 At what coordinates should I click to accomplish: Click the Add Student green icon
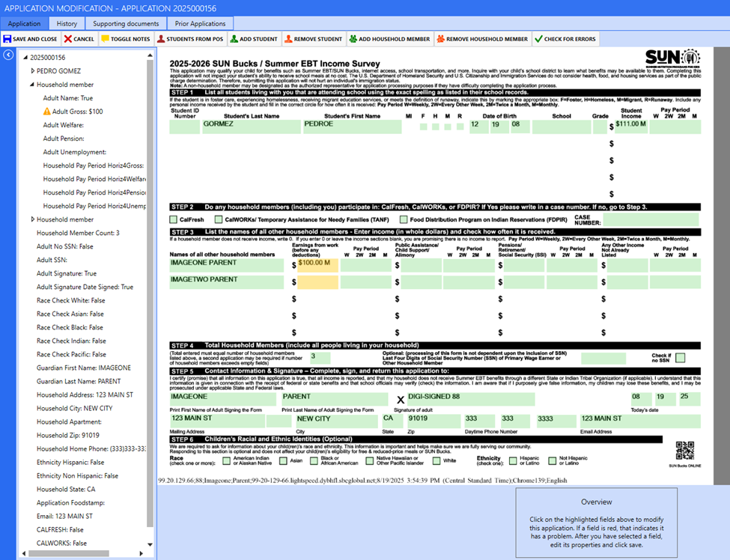(x=234, y=39)
